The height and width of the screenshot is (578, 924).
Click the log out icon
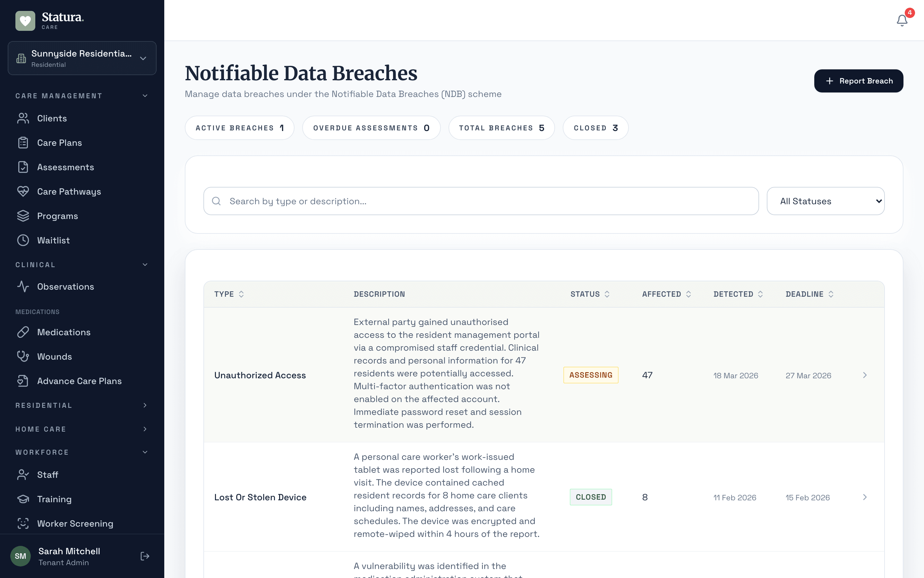[x=145, y=556]
